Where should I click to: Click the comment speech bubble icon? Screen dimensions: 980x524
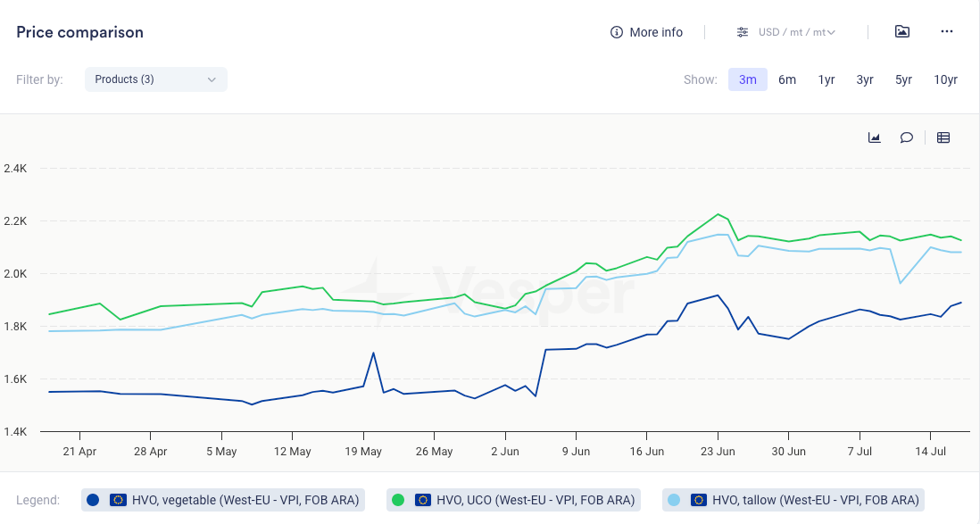point(906,137)
